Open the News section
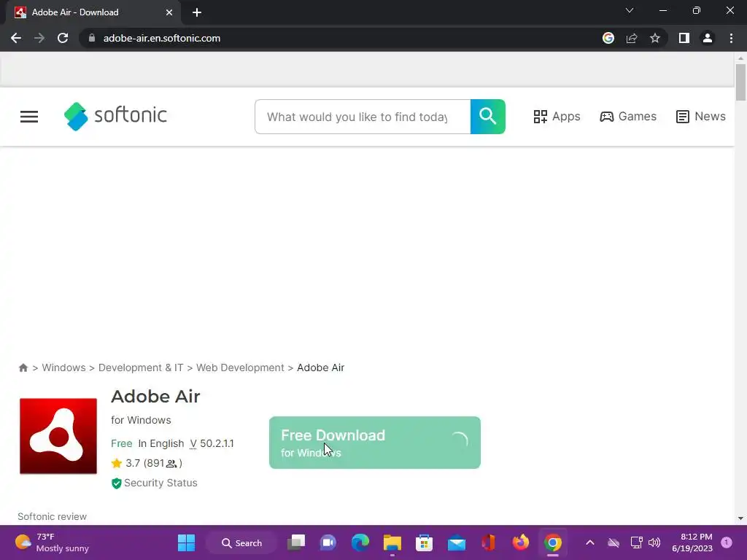747x560 pixels. 700,117
